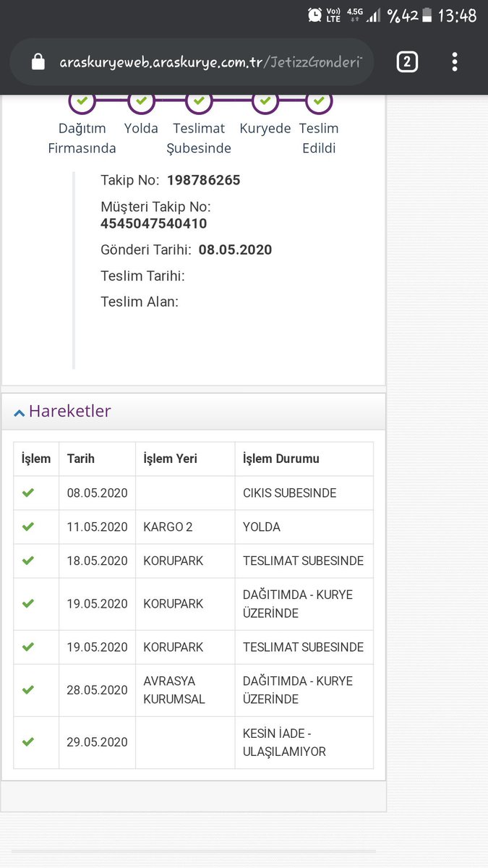The width and height of the screenshot is (488, 868).
Task: Tap the lock icon in address bar
Action: [x=38, y=62]
